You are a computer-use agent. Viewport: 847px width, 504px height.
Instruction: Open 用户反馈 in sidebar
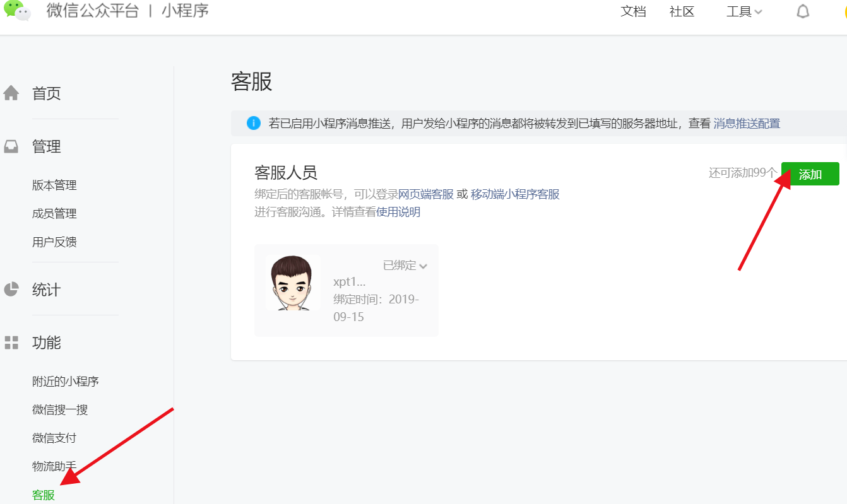point(54,242)
